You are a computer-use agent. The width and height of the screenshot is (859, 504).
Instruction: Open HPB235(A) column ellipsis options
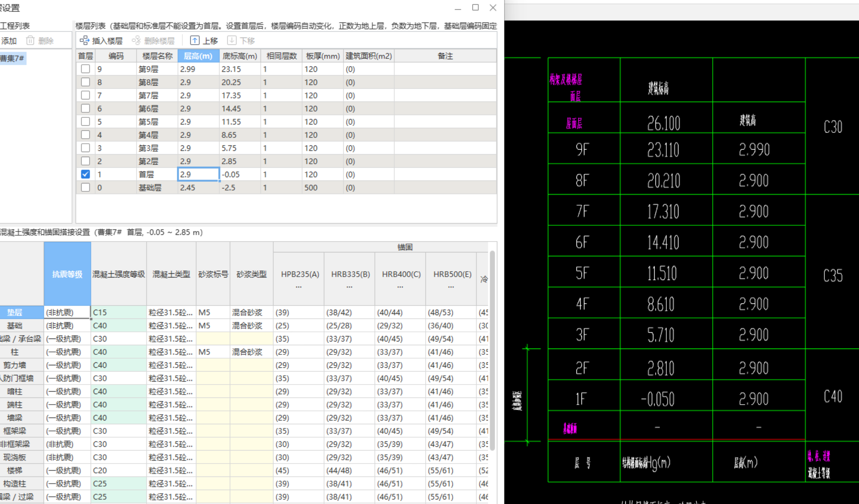point(298,287)
